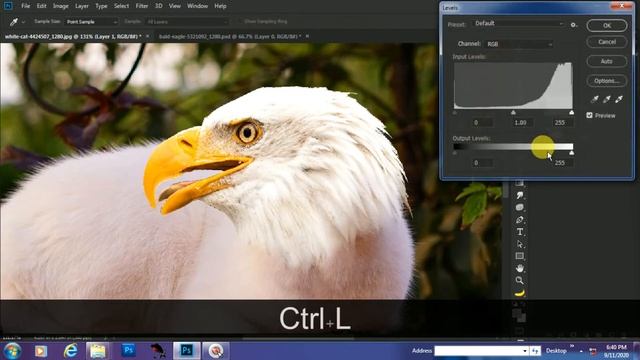Select the Type tool
This screenshot has height=360, width=640.
(x=520, y=232)
